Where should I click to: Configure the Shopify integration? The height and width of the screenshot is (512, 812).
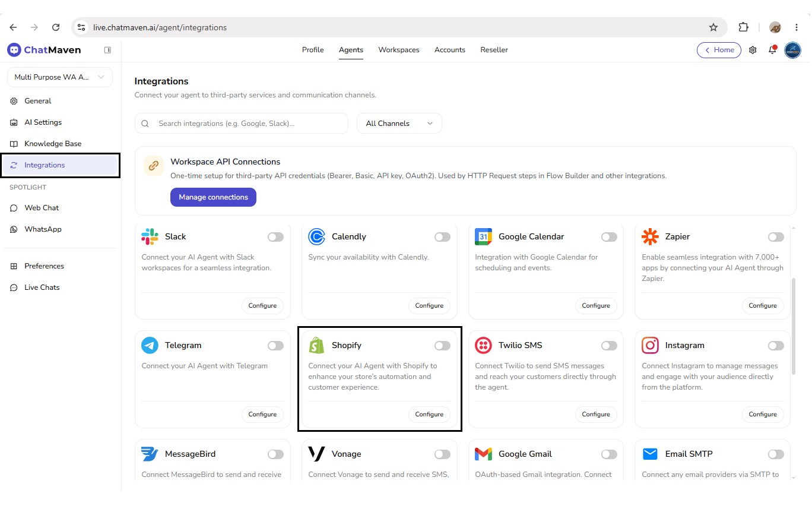429,414
